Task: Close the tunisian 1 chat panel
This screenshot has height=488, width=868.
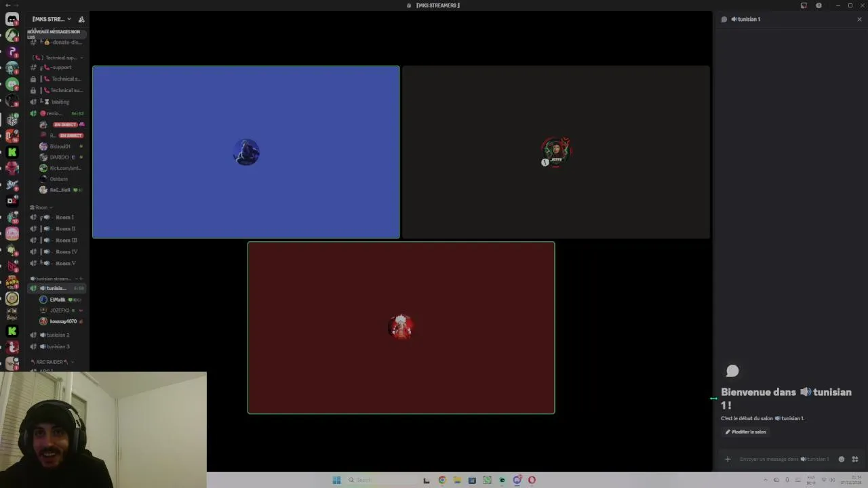Action: click(859, 19)
